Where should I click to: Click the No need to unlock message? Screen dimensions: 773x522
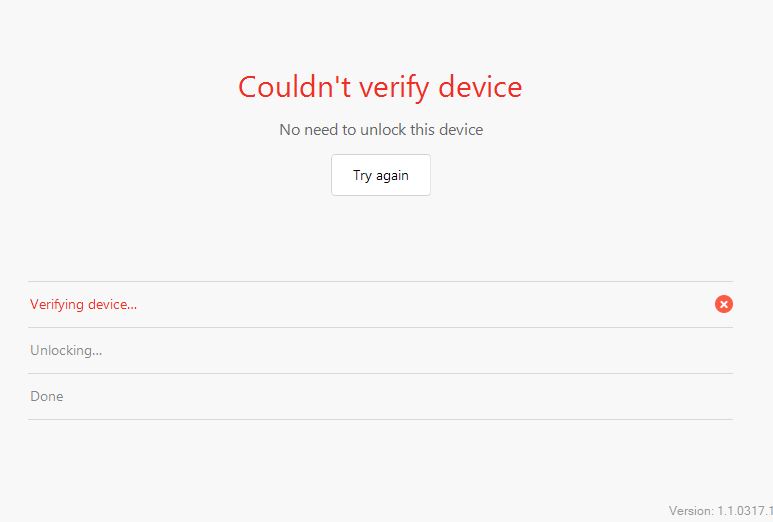[x=380, y=130]
